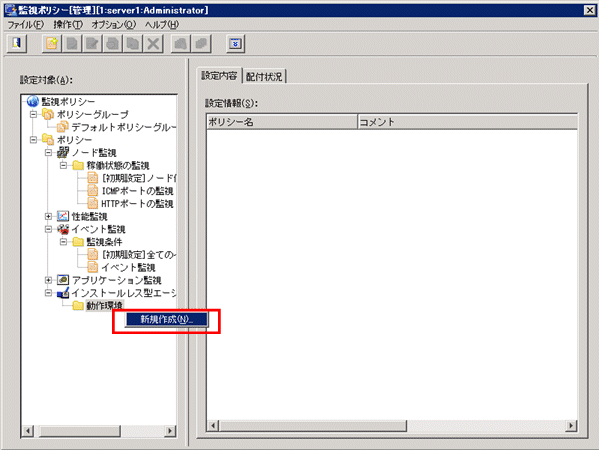Image resolution: width=599 pixels, height=450 pixels.
Task: Open the ヘルプ(H) menu
Action: pos(162,24)
